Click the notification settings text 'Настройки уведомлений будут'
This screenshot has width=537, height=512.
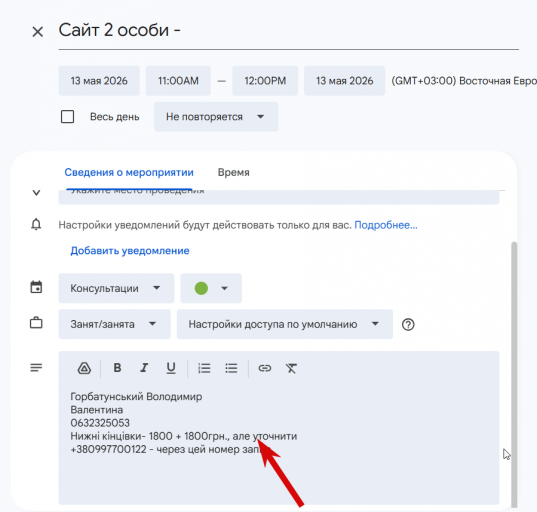[x=133, y=225]
